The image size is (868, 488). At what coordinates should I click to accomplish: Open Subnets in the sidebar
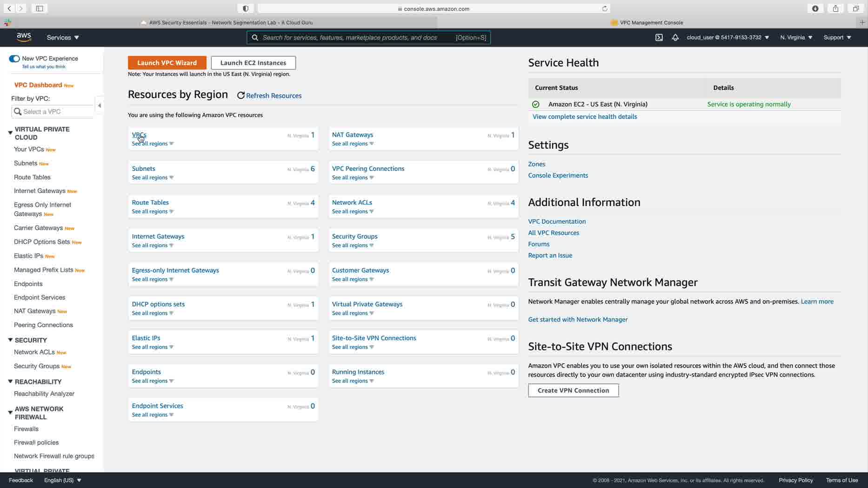(26, 163)
